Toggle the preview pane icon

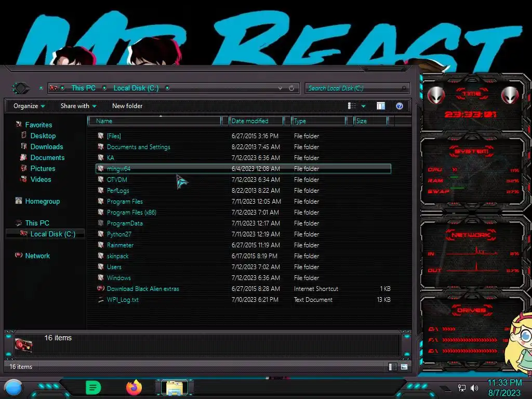point(381,106)
